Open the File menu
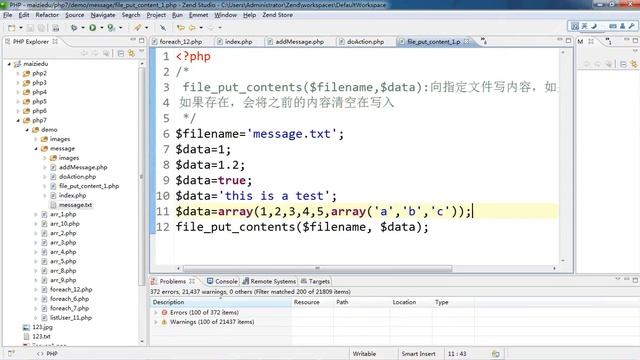Viewport: 640px width, 360px height. (x=7, y=15)
